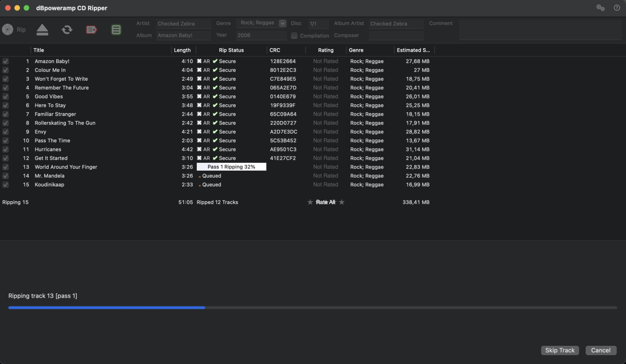This screenshot has width=626, height=364.
Task: Cancel the ripping process
Action: pyautogui.click(x=600, y=350)
